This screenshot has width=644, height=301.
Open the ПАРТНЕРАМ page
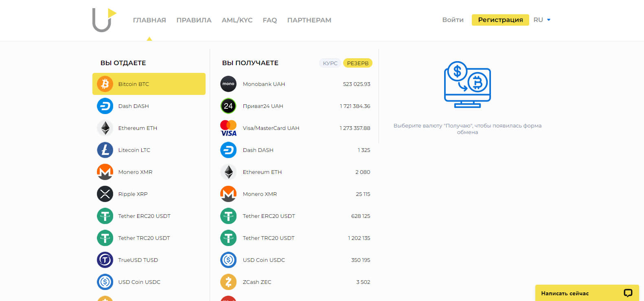tap(309, 20)
